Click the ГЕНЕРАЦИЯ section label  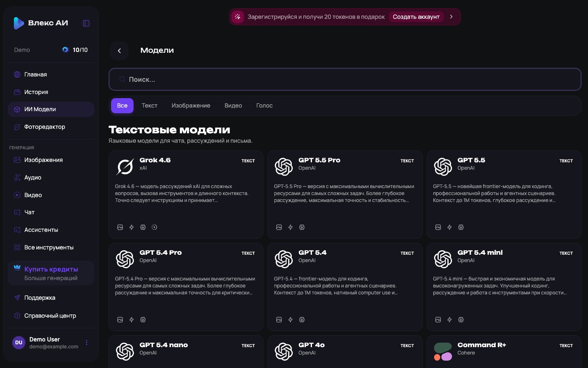22,148
